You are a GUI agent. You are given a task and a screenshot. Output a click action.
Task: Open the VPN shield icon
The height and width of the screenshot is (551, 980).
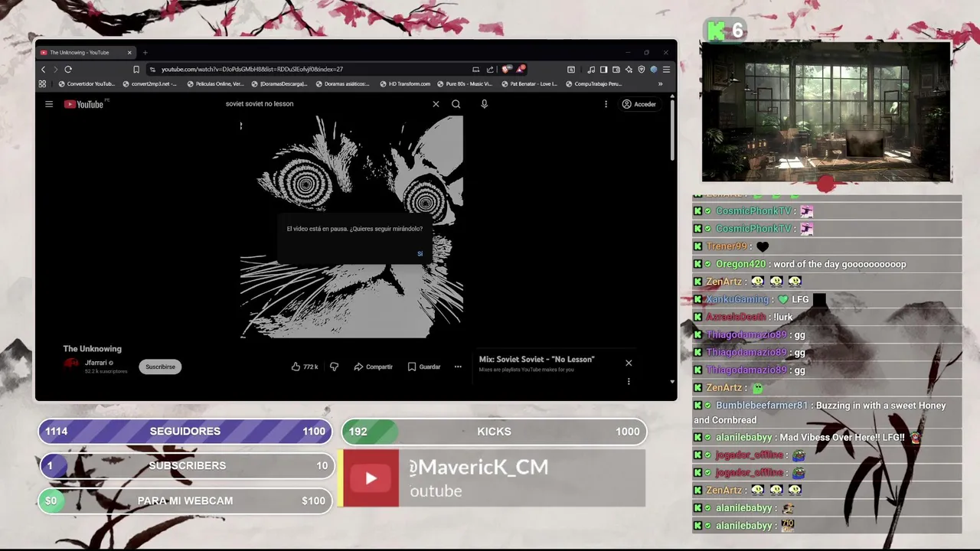click(x=641, y=69)
